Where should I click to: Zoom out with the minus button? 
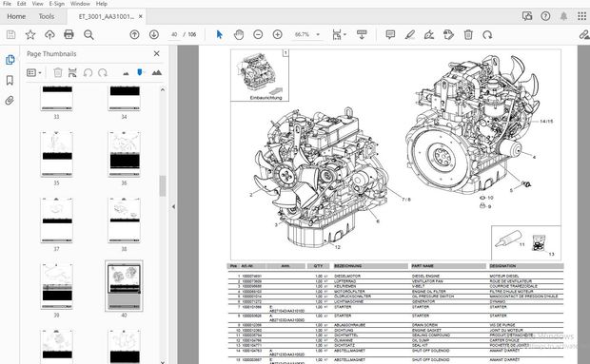258,35
